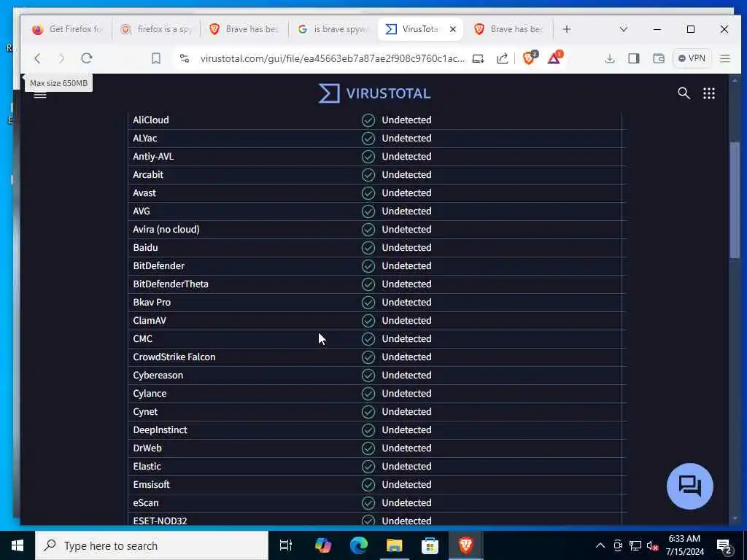The image size is (747, 560).
Task: Open the VirusTotal apps grid icon
Action: [x=709, y=93]
